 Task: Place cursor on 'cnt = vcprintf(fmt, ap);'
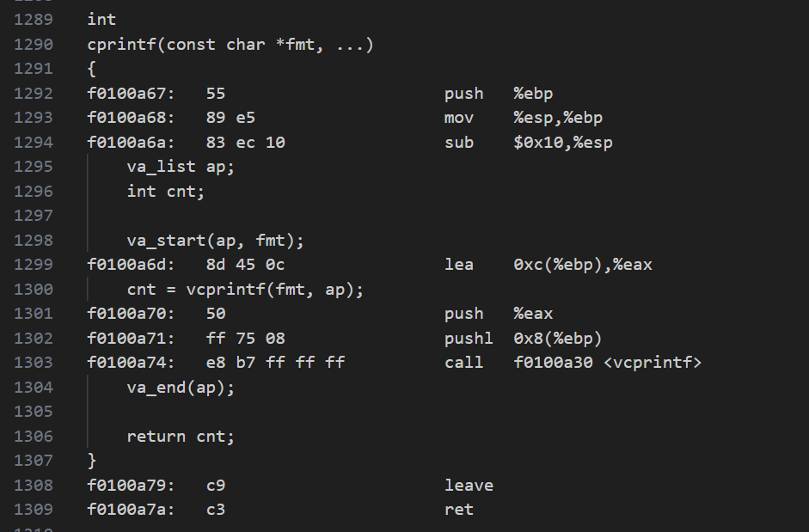coord(245,289)
